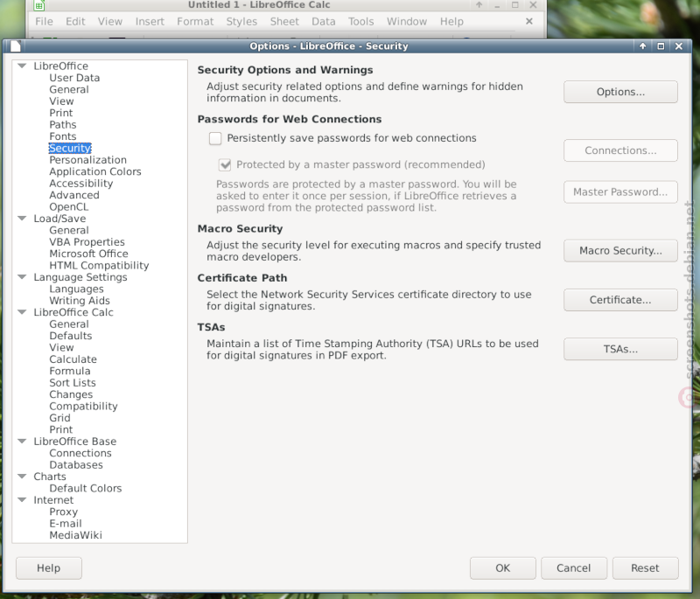Open the Macro Security... dialog
Screen dimensions: 700x599
620,251
